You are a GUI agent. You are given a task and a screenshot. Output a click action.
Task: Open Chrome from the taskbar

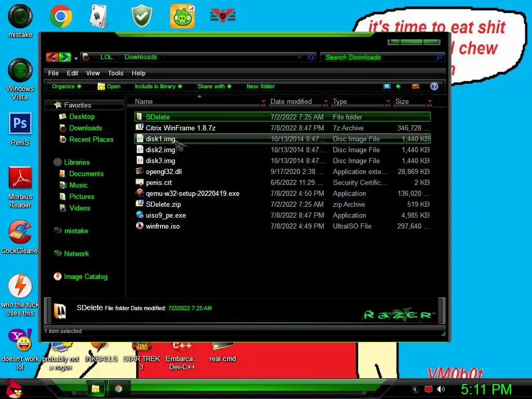point(118,389)
